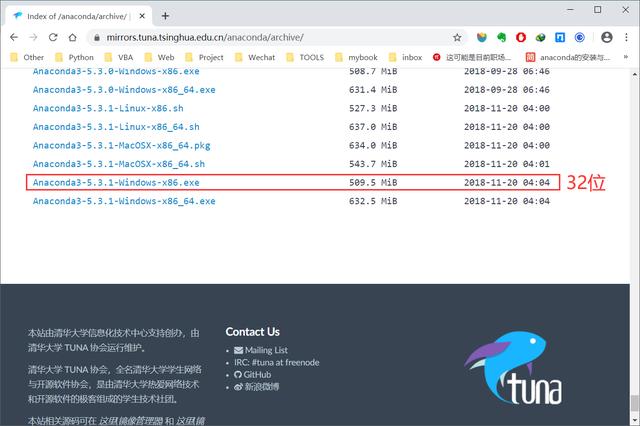Image resolution: width=640 pixels, height=426 pixels.
Task: Open a new browser tab
Action: pos(165,16)
